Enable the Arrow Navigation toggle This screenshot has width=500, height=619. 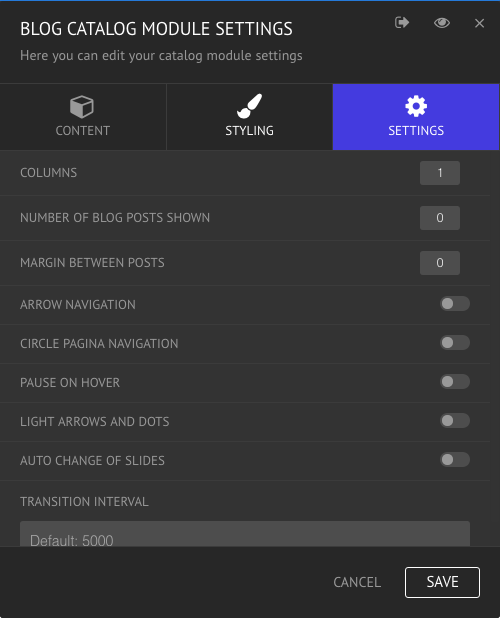click(x=455, y=304)
